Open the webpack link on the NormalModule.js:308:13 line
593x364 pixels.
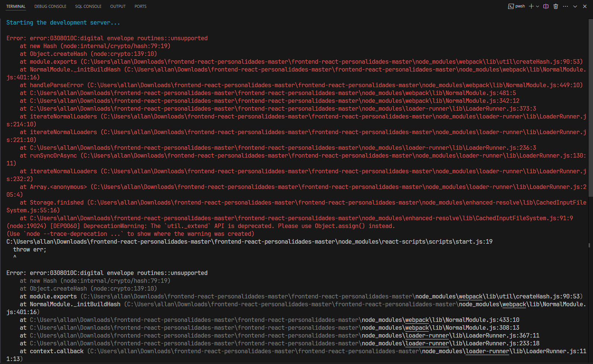click(x=417, y=328)
